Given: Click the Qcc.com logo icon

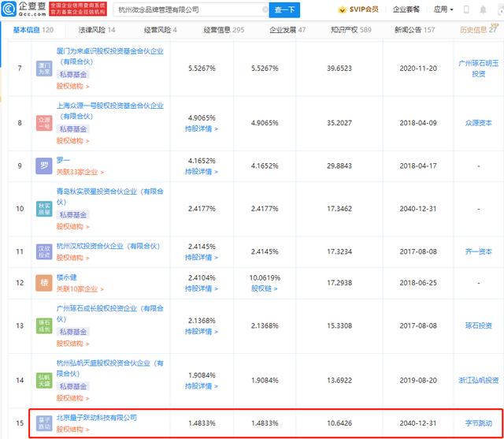Looking at the screenshot, I should point(9,9).
